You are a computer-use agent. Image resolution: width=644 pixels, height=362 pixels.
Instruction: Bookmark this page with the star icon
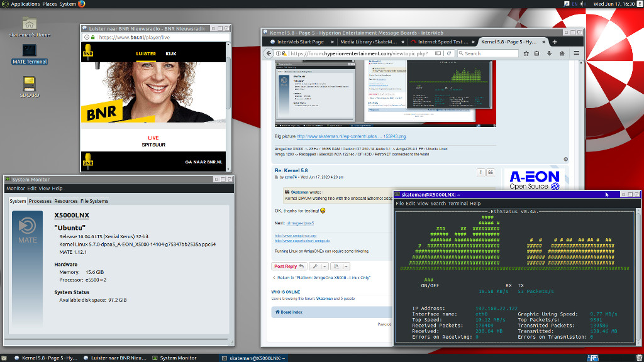tap(526, 53)
